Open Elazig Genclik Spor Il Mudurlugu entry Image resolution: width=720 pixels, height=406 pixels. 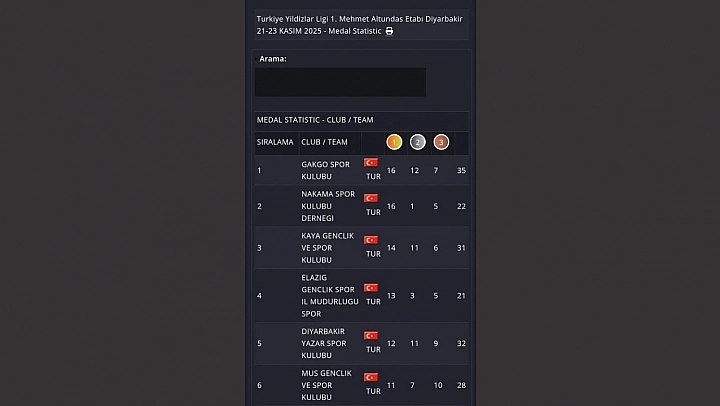[x=328, y=296]
